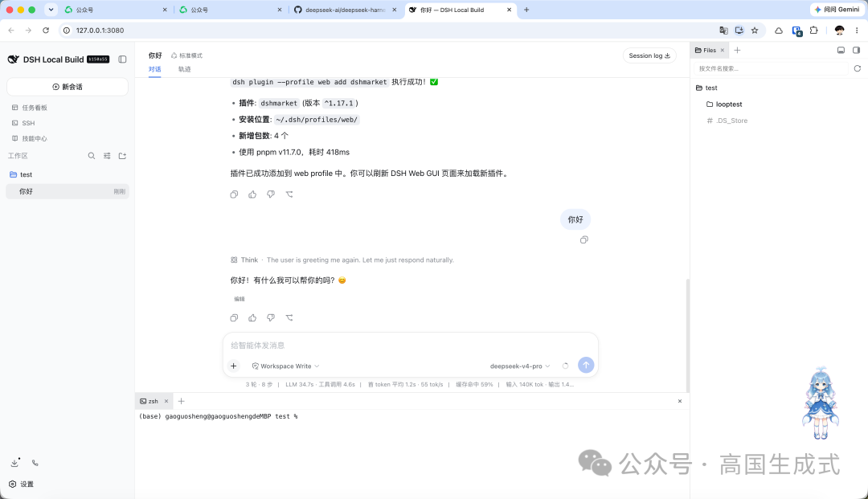Click the download icon at sidebar bottom

point(15,463)
